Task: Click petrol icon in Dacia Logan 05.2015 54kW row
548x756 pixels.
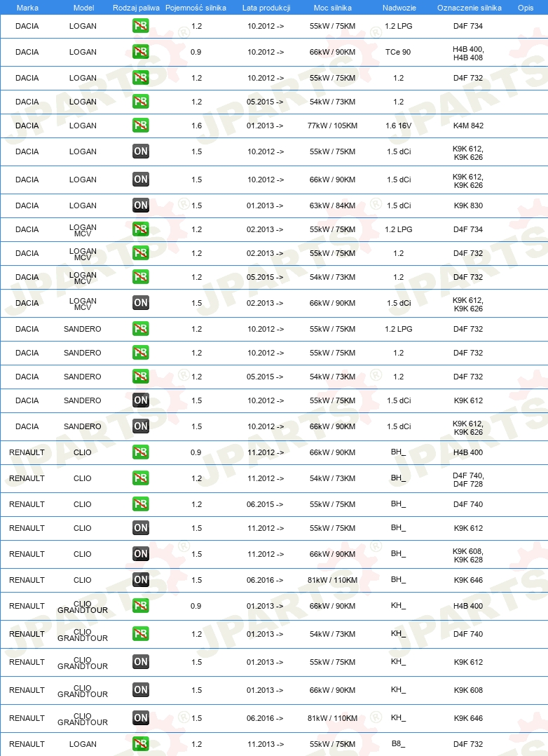Action: [141, 102]
